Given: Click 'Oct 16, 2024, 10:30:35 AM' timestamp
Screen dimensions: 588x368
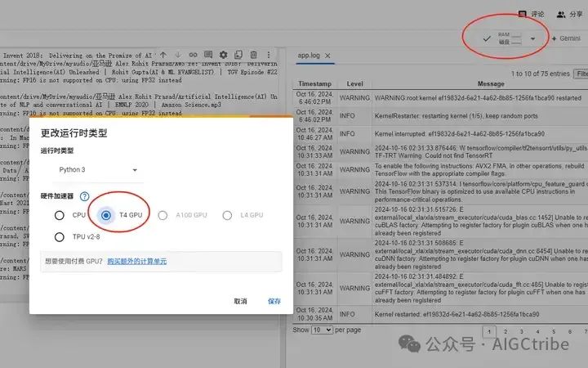Looking at the screenshot, I should pyautogui.click(x=314, y=314).
